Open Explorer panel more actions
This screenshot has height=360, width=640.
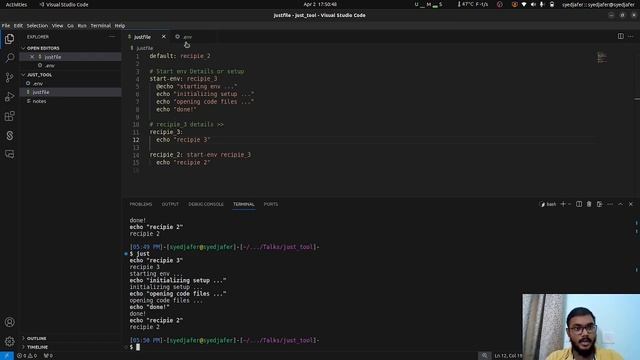point(112,37)
